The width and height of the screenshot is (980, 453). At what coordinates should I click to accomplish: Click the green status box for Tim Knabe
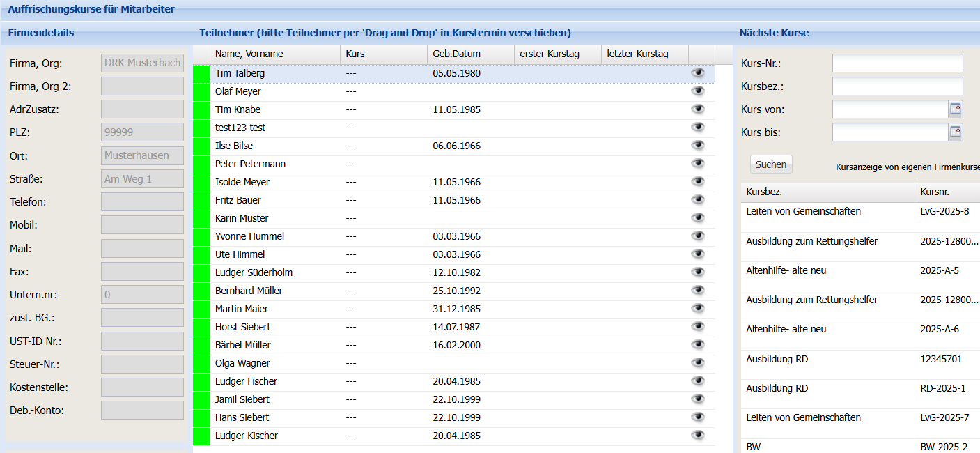coord(201,109)
